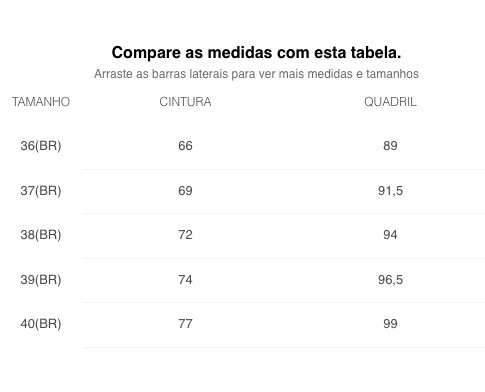Viewport: 485px width, 392px height.
Task: Click the QUADRIL column header
Action: pyautogui.click(x=390, y=102)
